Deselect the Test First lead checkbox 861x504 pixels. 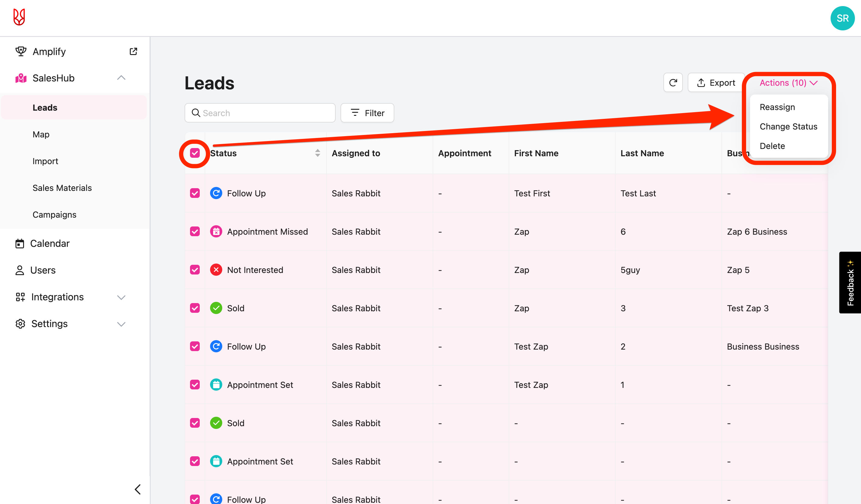(x=195, y=193)
